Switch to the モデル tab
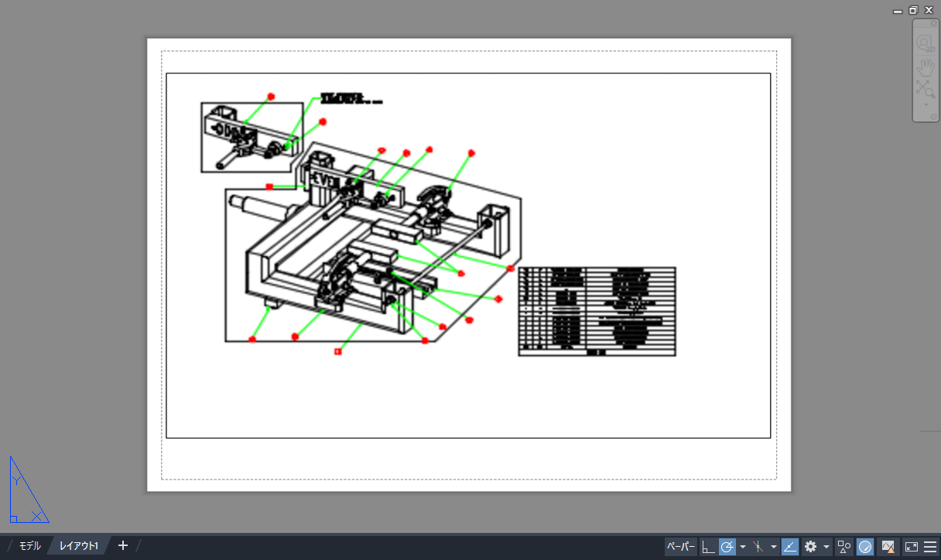Image resolution: width=941 pixels, height=560 pixels. [29, 546]
